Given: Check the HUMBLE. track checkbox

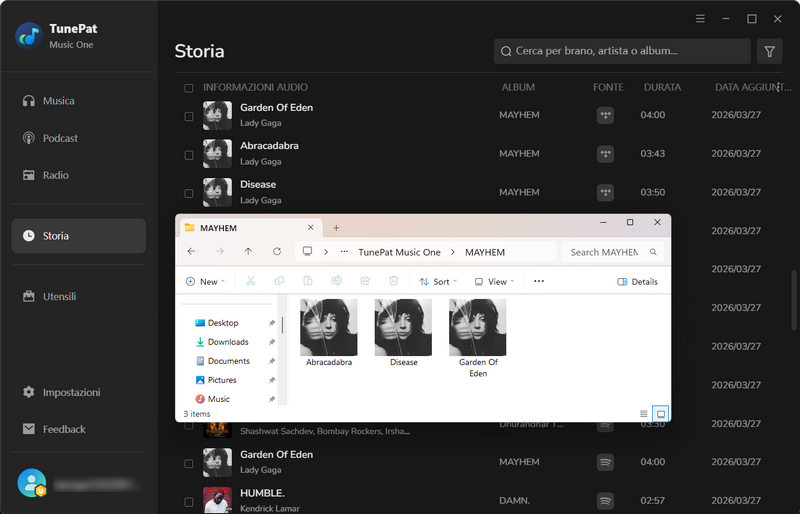Looking at the screenshot, I should [x=189, y=501].
